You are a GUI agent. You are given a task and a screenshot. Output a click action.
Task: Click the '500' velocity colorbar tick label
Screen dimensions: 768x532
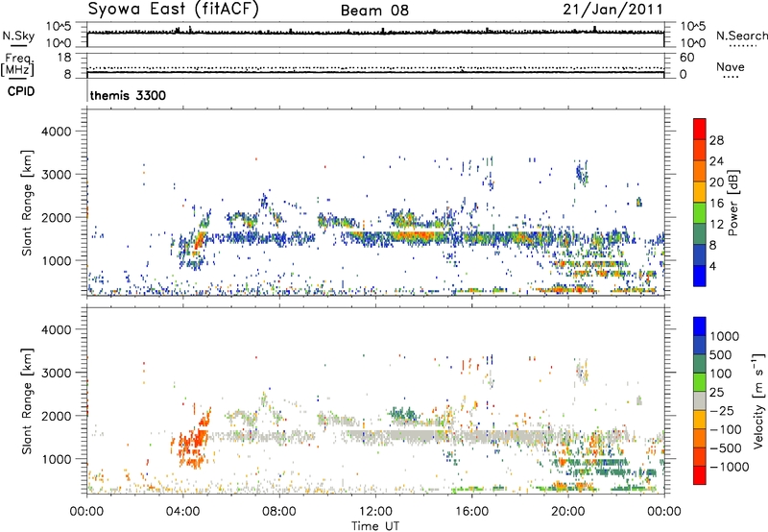pyautogui.click(x=721, y=354)
